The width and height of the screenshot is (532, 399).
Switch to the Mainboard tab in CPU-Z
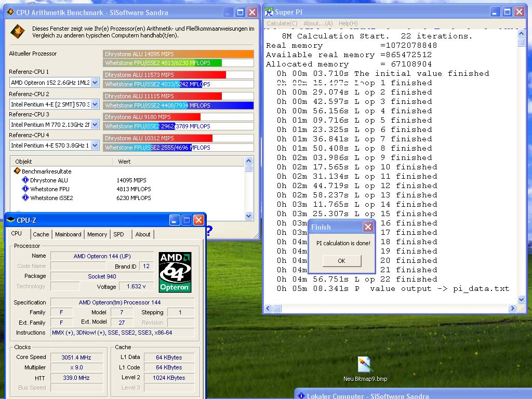68,234
